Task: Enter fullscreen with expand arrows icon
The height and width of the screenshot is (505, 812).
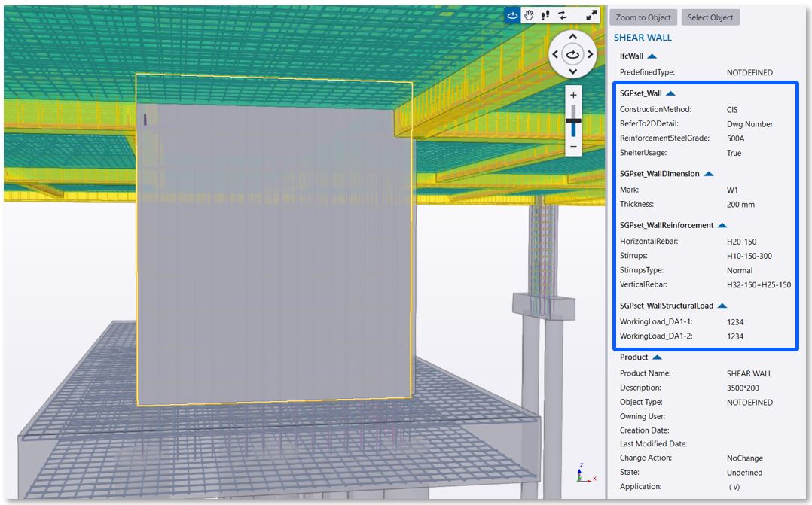Action: [x=591, y=15]
